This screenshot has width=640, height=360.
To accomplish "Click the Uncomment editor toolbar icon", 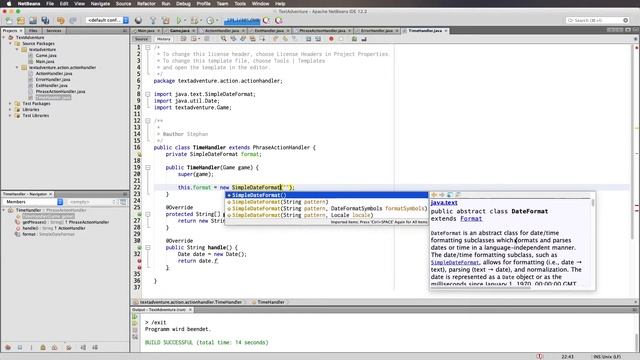I will click(x=364, y=39).
